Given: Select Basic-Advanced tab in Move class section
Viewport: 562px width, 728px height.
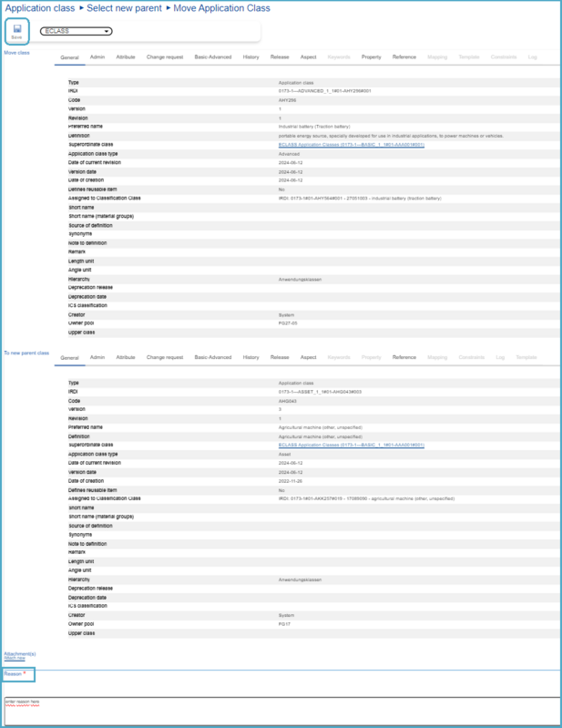Looking at the screenshot, I should [213, 56].
